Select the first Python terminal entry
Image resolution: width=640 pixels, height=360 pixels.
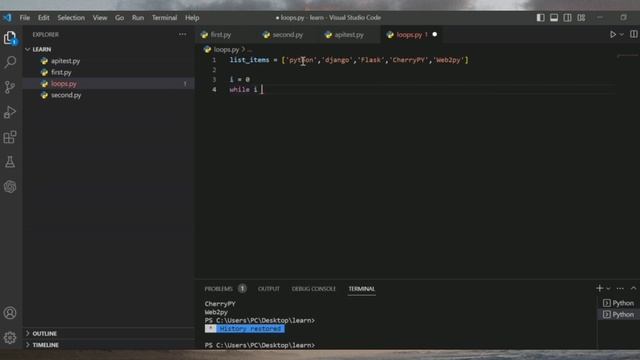(x=618, y=303)
